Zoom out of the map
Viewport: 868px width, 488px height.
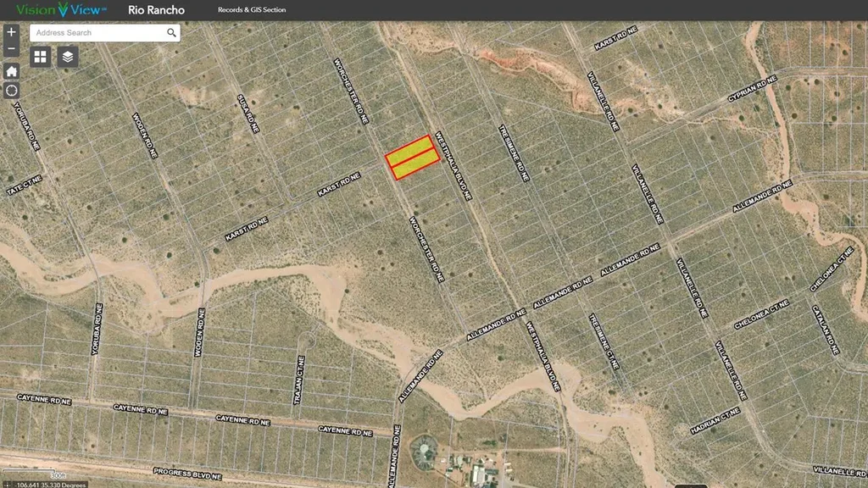[x=11, y=49]
